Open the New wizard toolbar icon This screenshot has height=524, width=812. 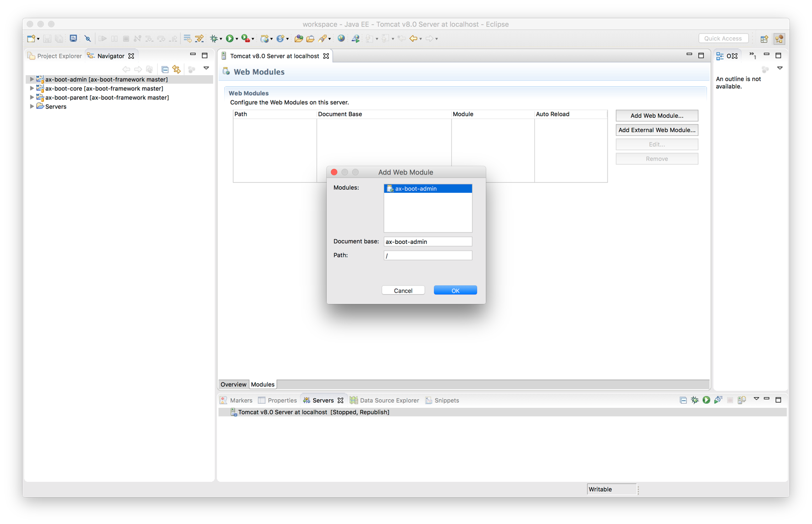(31, 39)
